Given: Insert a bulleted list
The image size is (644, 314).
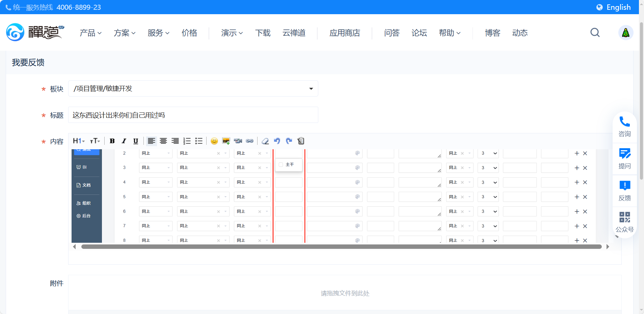Looking at the screenshot, I should point(199,141).
